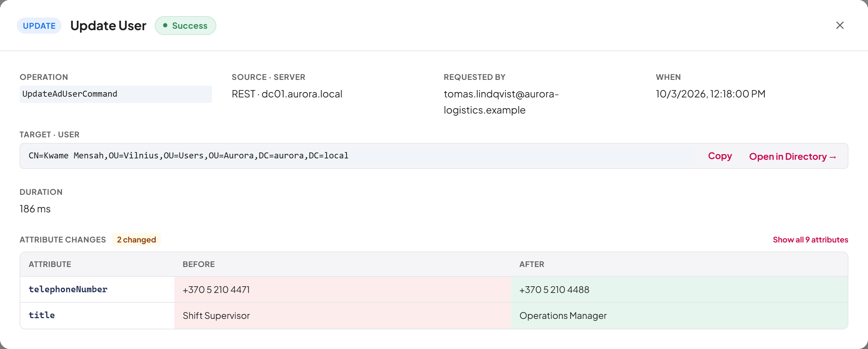Viewport: 868px width, 349px height.
Task: Select the UpdateAdUserCommand operation text
Action: click(x=70, y=94)
